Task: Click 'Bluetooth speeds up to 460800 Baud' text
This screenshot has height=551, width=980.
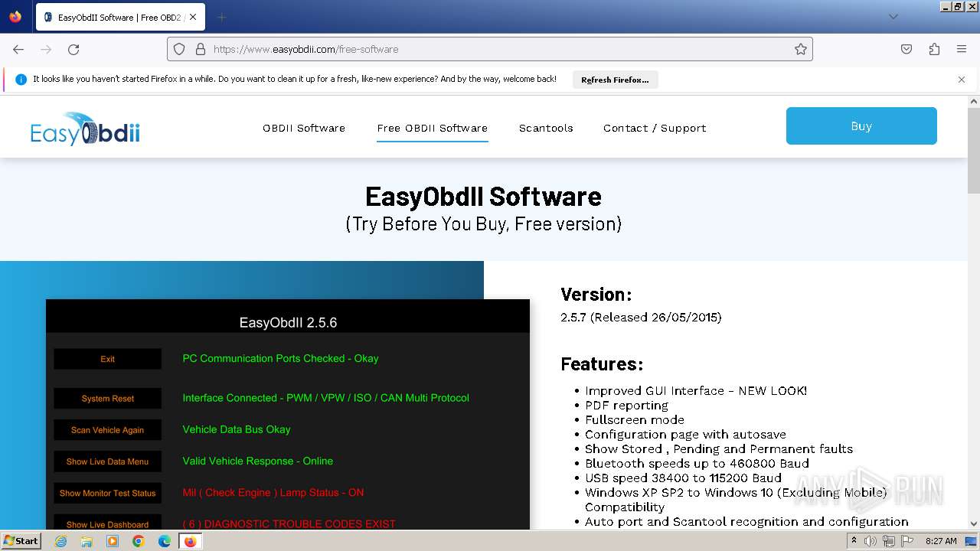Action: [697, 463]
